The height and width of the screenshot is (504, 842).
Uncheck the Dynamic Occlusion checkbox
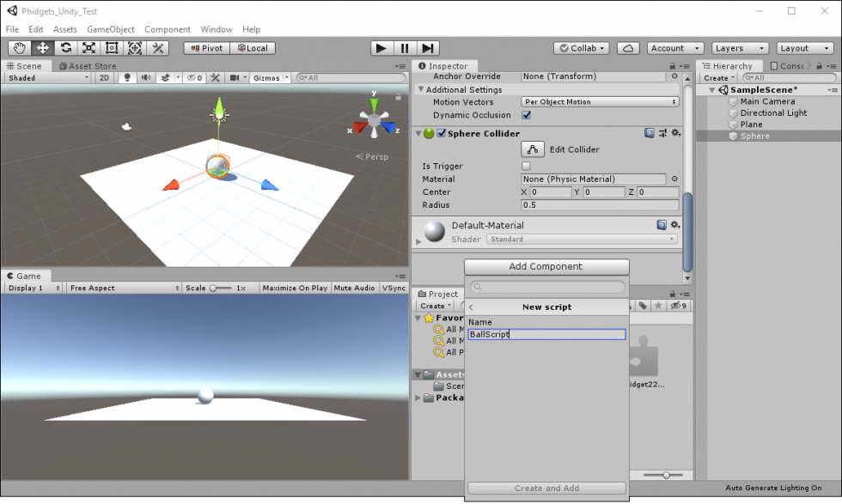pyautogui.click(x=526, y=115)
